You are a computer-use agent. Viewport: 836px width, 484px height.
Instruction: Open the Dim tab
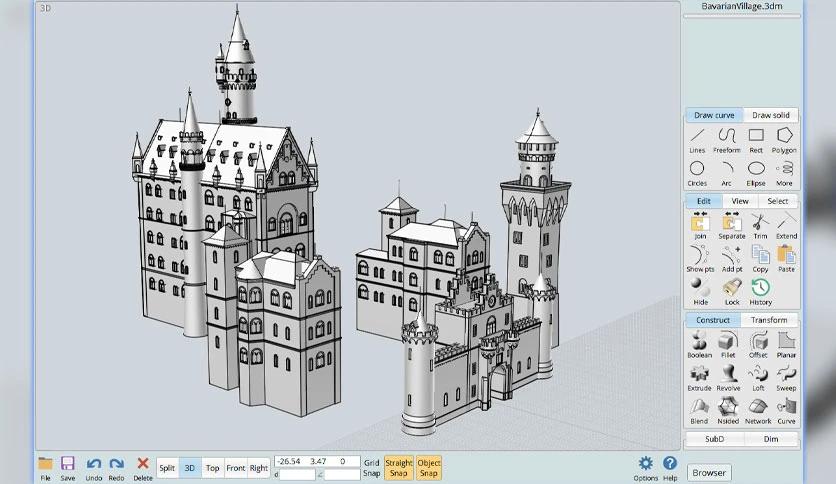(771, 439)
